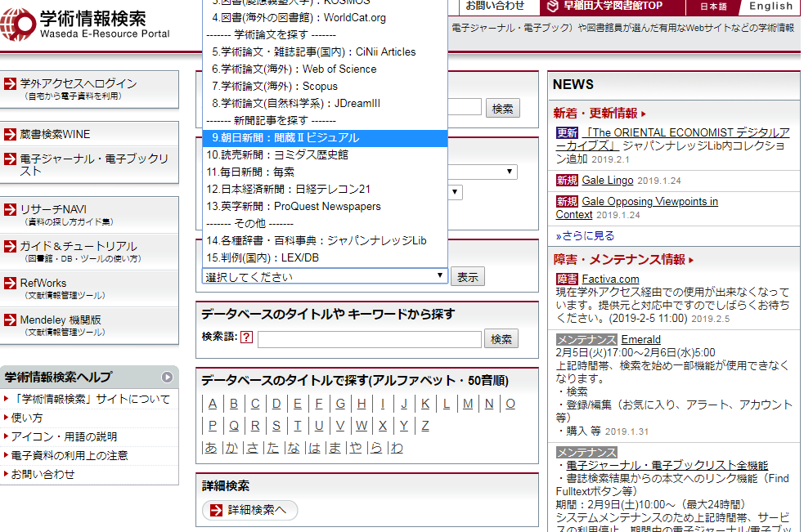804x532 pixels.
Task: Open The ORIENTAL ECONOMIST デジタルアーカイブズ link
Action: click(x=673, y=139)
